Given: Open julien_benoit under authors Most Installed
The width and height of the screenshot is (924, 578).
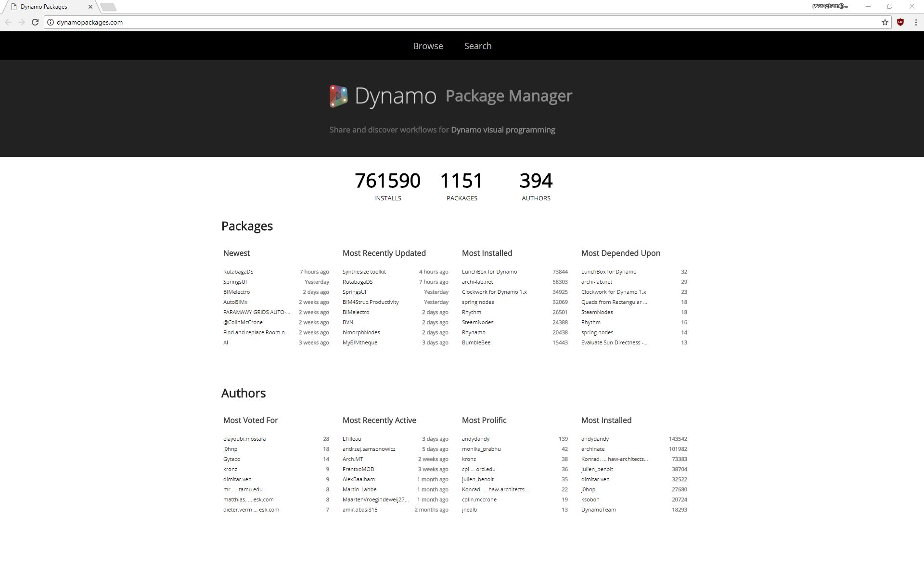Looking at the screenshot, I should [597, 469].
